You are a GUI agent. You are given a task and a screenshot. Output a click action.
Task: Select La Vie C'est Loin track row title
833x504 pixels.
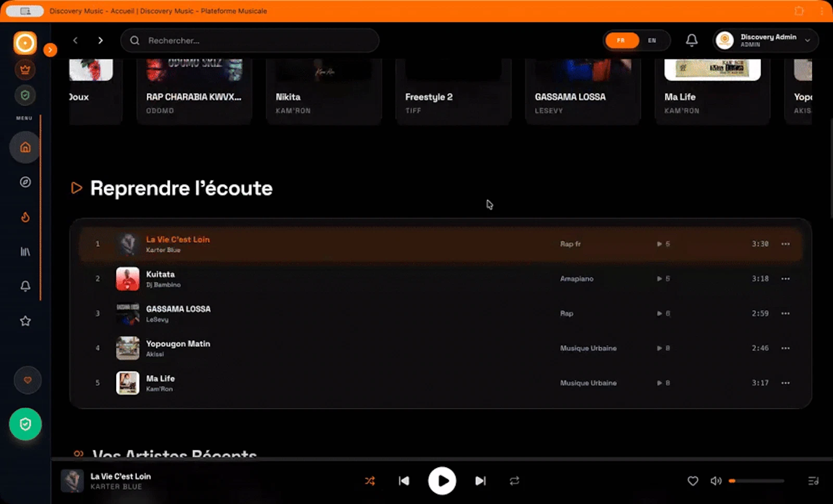pos(178,239)
